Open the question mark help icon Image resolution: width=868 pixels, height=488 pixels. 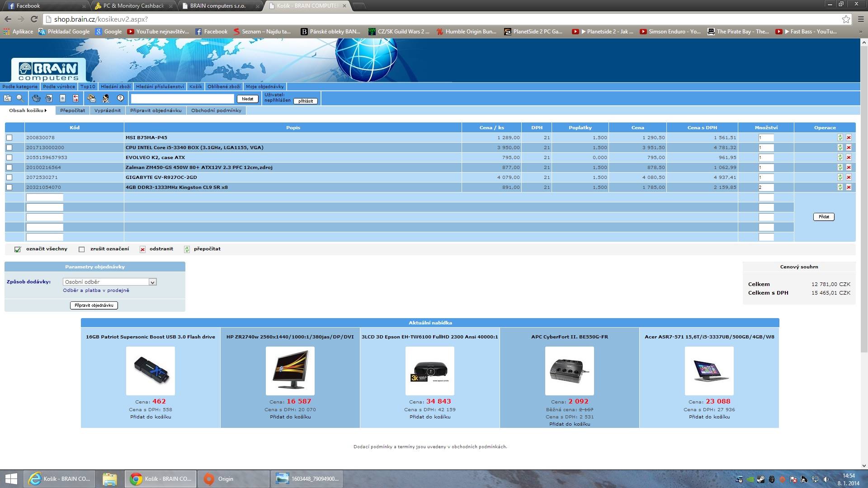(120, 98)
